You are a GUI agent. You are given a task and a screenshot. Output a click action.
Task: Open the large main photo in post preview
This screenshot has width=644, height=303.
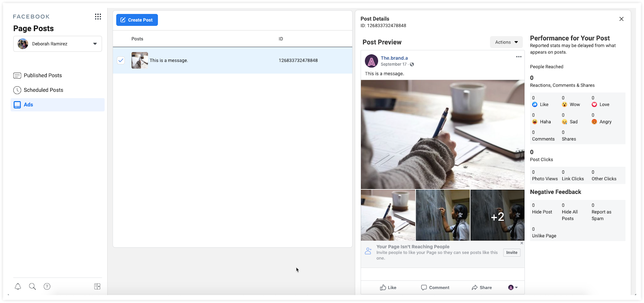443,135
